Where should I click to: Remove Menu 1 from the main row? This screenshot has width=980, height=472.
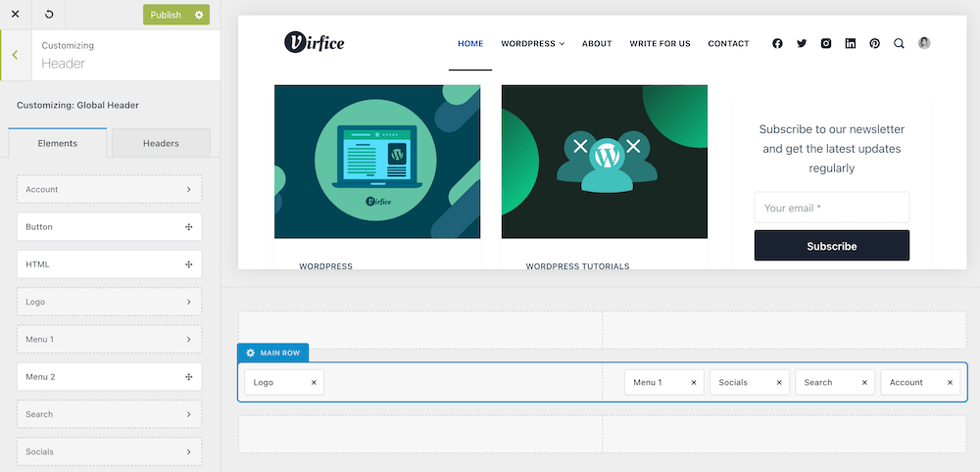pos(694,382)
